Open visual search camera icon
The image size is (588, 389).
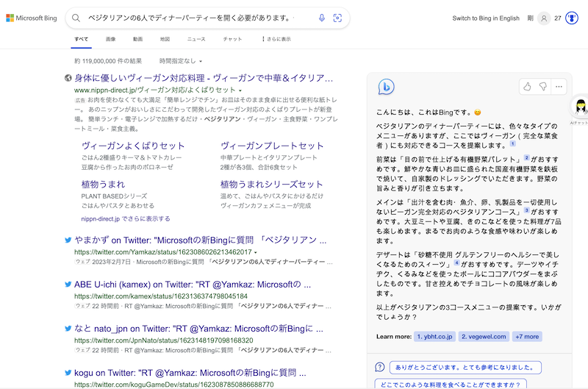[x=337, y=18]
